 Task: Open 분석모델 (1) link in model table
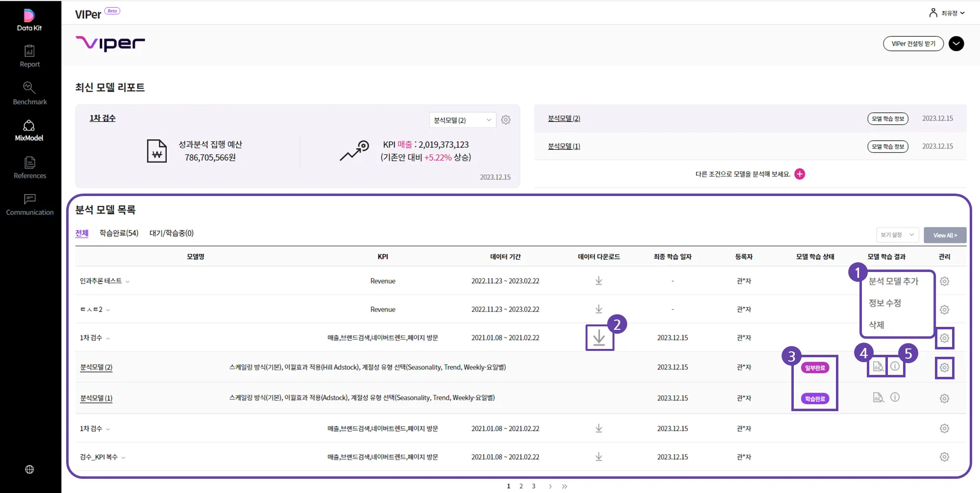coord(96,398)
